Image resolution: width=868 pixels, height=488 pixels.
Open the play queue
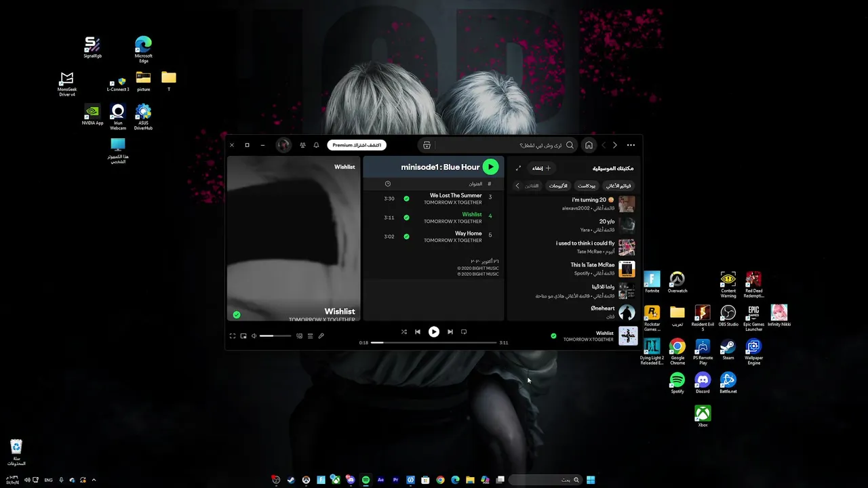311,336
